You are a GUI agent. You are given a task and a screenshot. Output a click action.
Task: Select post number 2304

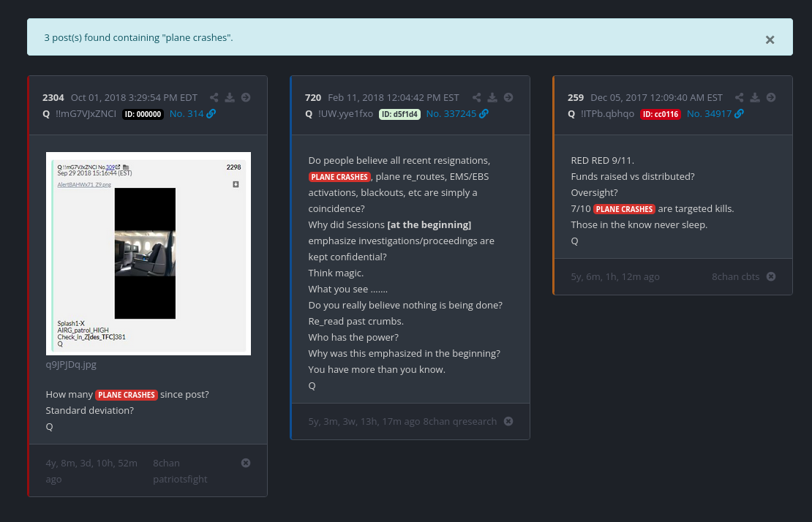coord(53,98)
